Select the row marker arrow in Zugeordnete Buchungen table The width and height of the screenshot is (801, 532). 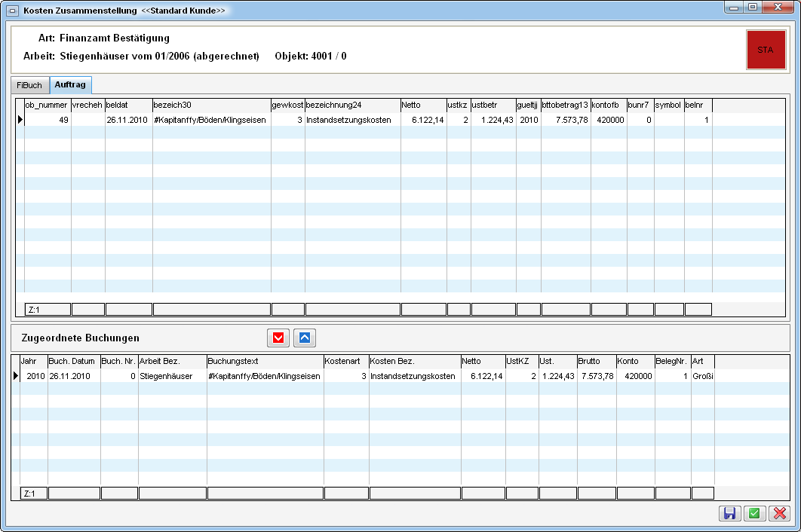[x=16, y=376]
